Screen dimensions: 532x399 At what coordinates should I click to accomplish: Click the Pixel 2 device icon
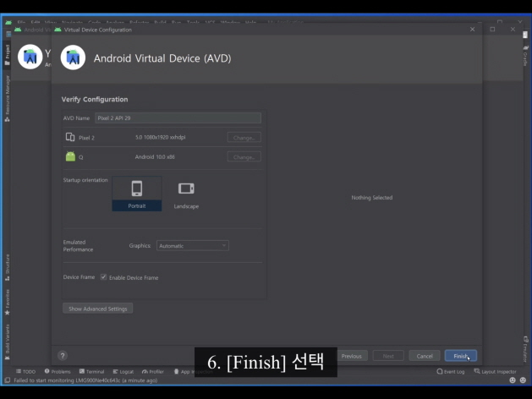point(70,137)
